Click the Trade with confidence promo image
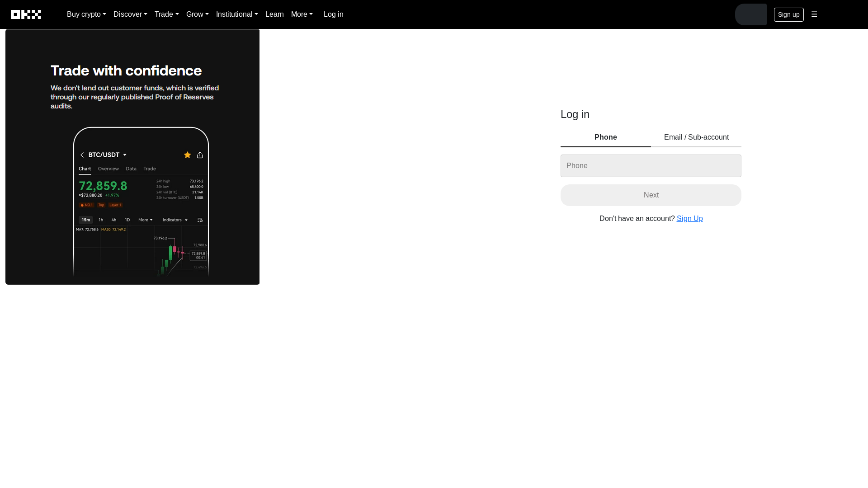Viewport: 868px width, 488px height. 132,157
